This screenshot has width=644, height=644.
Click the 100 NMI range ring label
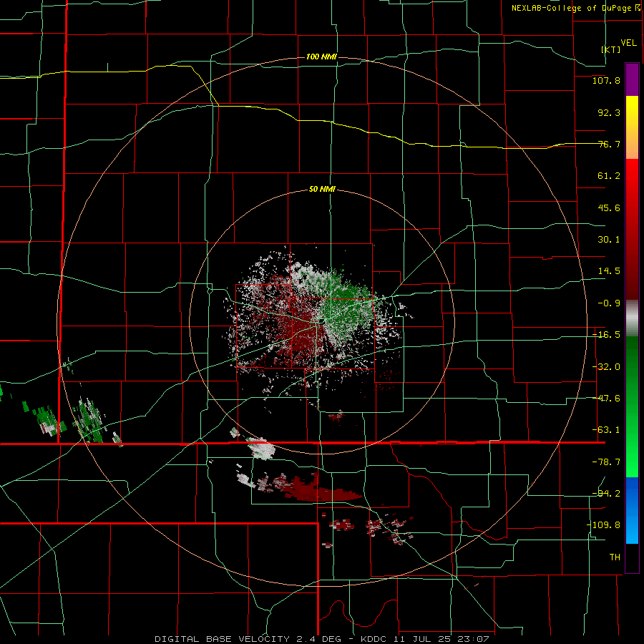321,57
